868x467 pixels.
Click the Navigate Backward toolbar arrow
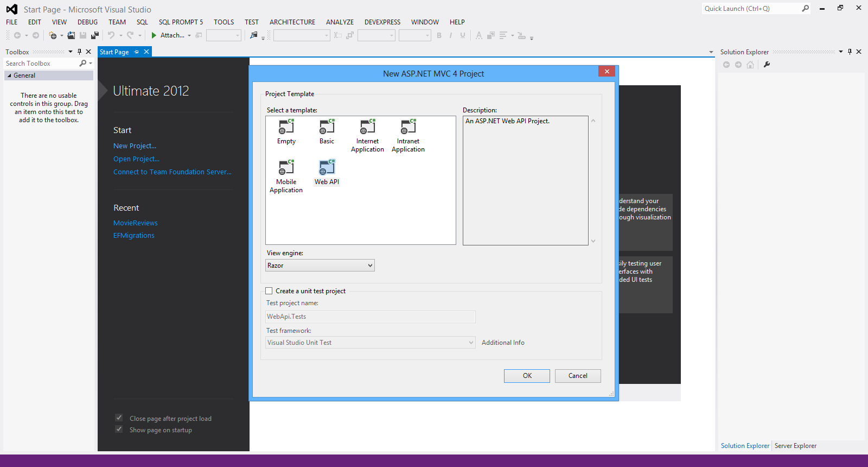[17, 35]
